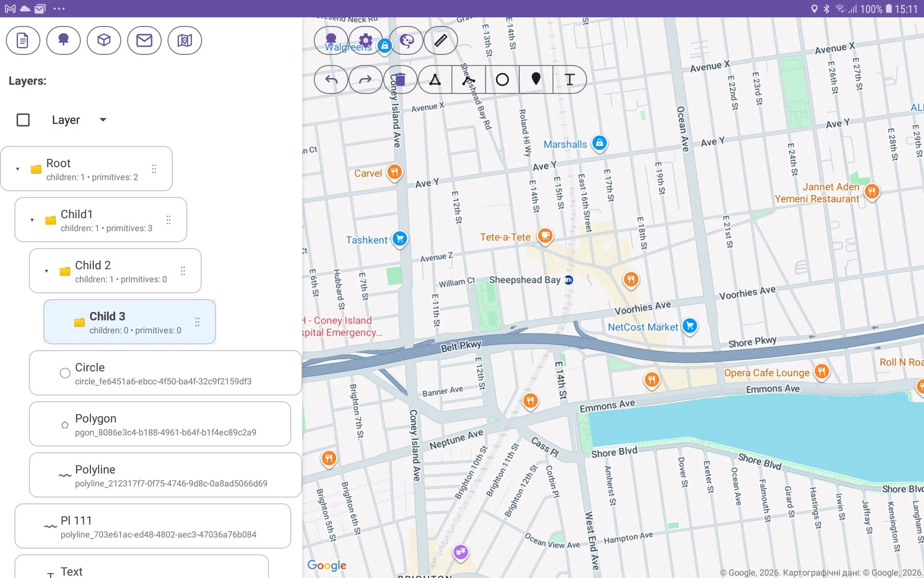Open the document icon in the sidebar header
Image resolution: width=924 pixels, height=578 pixels.
pyautogui.click(x=23, y=40)
